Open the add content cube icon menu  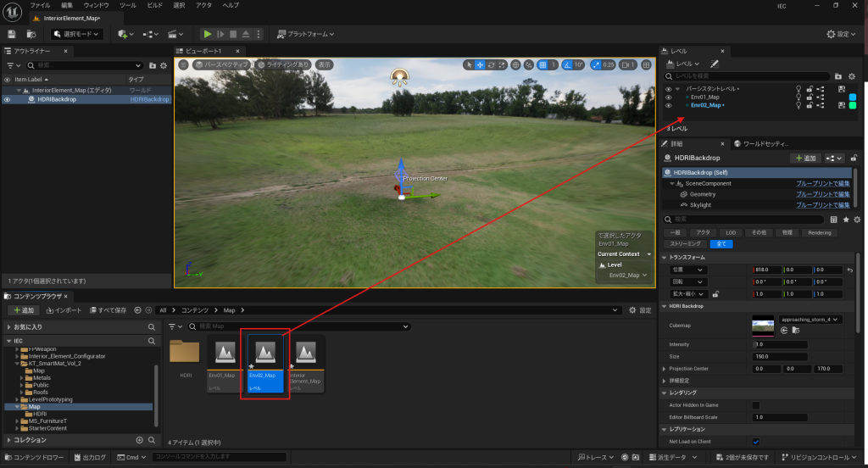coord(124,34)
